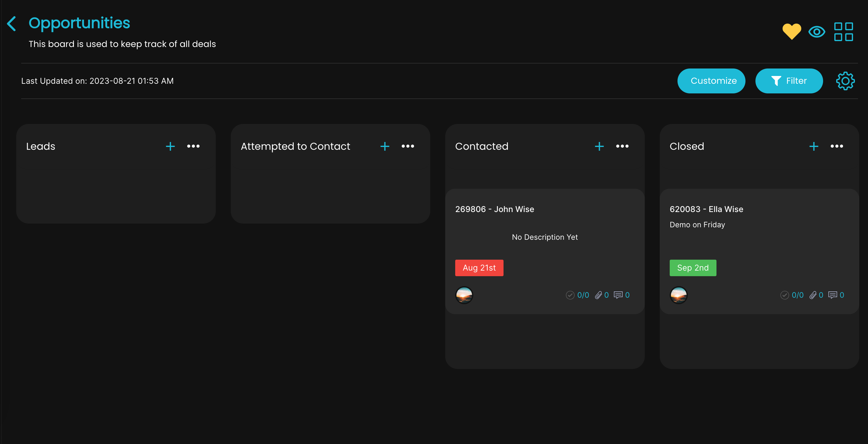Open Leads column three-dot menu

point(193,146)
